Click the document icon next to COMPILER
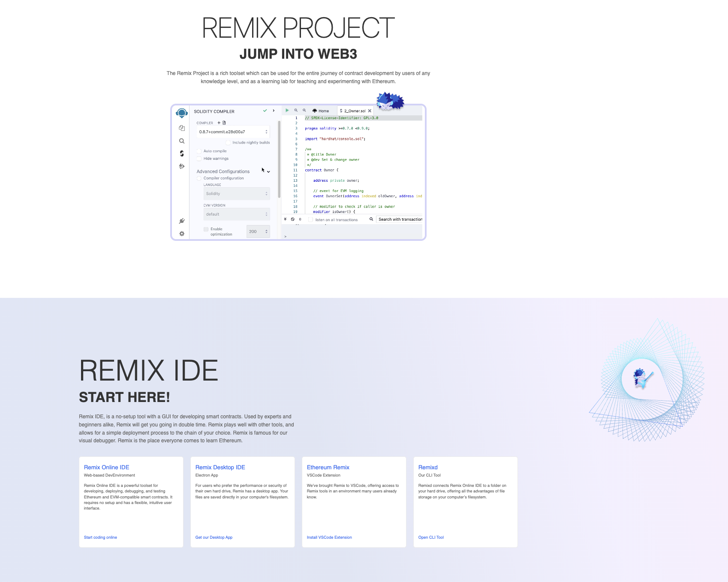This screenshot has width=728, height=582. click(x=224, y=123)
